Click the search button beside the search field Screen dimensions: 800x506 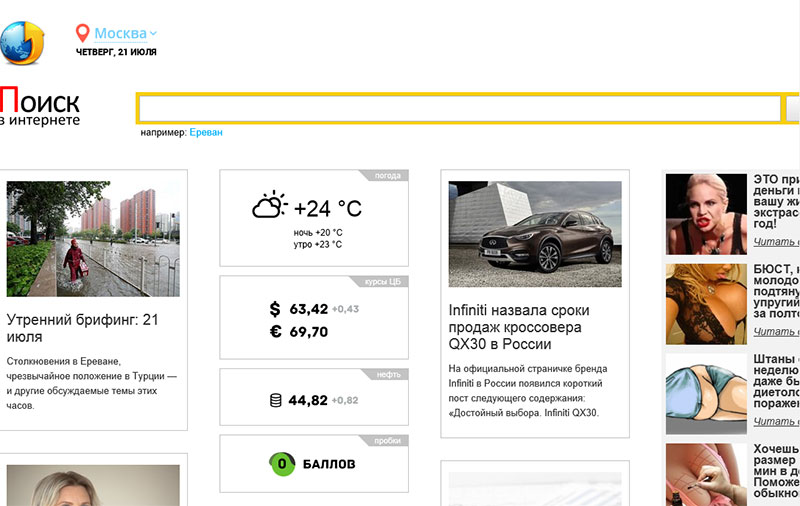[792, 108]
